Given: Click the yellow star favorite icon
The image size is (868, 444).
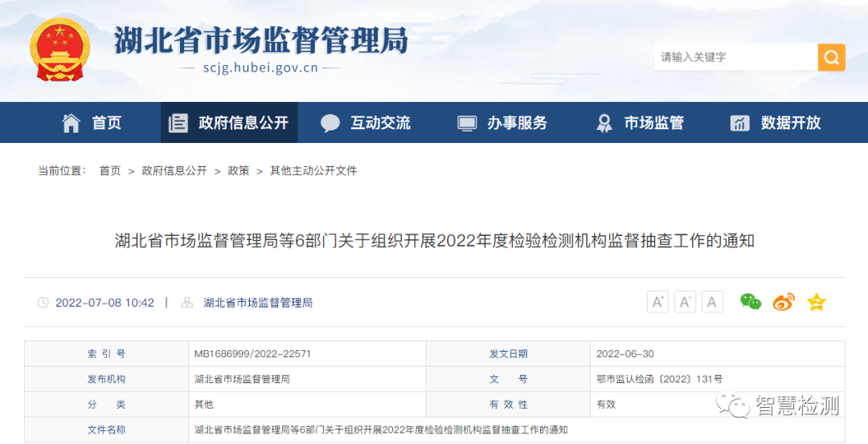Looking at the screenshot, I should coord(817,302).
